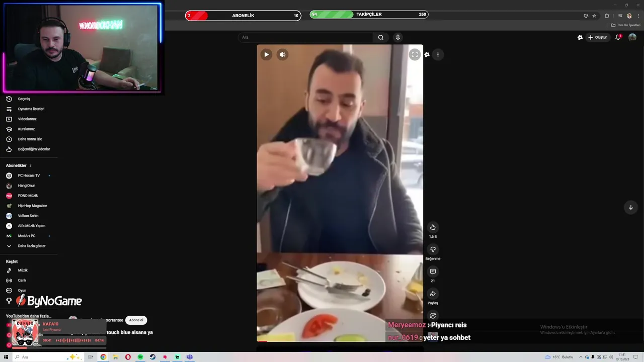The height and width of the screenshot is (362, 644).
Task: Bookmark this page with the star icon
Action: click(594, 16)
